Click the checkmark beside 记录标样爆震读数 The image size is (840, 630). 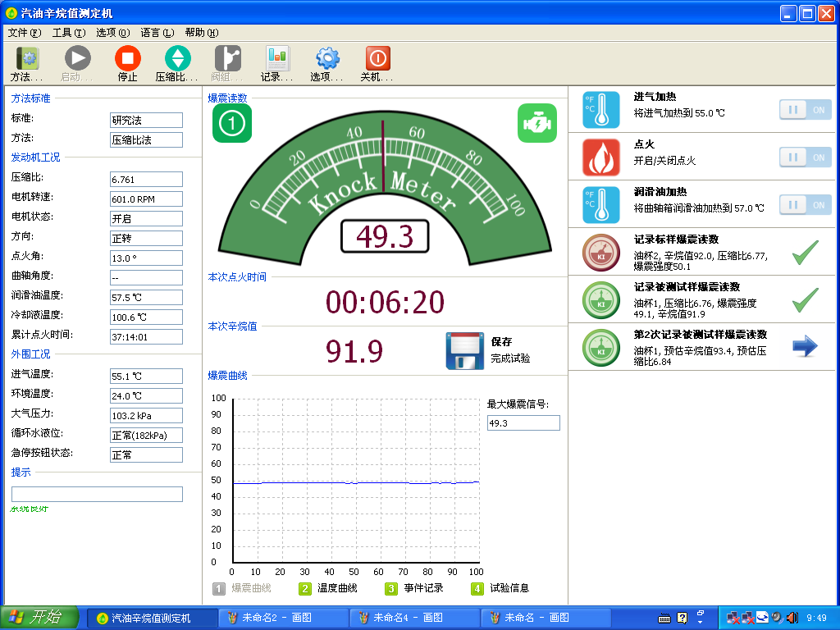point(806,253)
